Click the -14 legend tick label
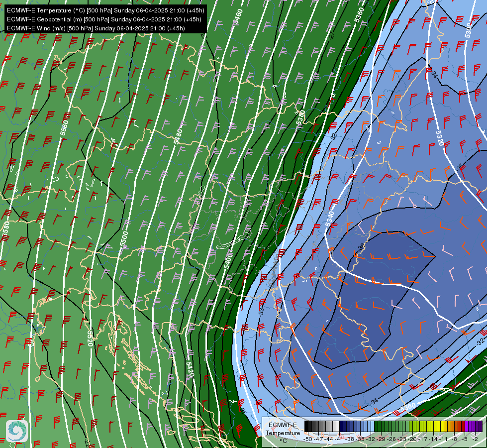Viewport: 487px width, 448px height. [x=434, y=439]
